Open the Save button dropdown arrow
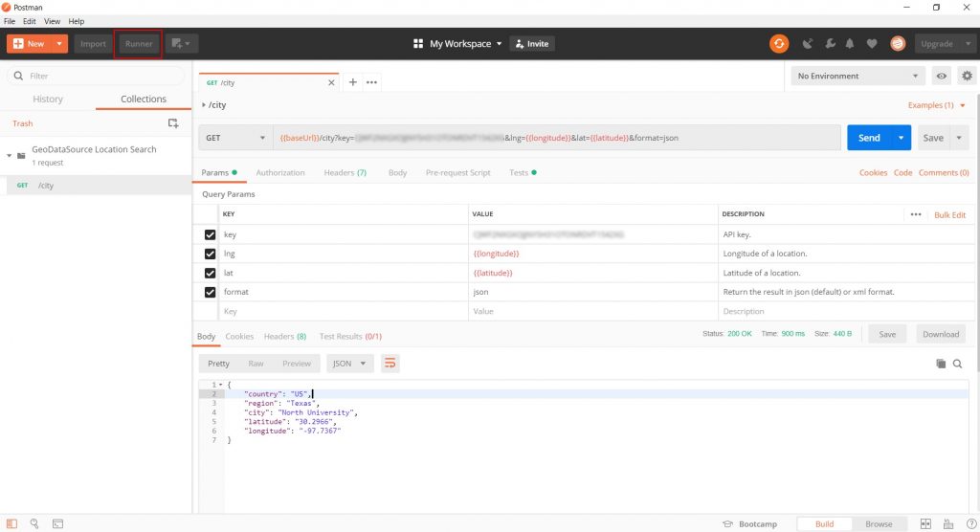 pos(959,138)
